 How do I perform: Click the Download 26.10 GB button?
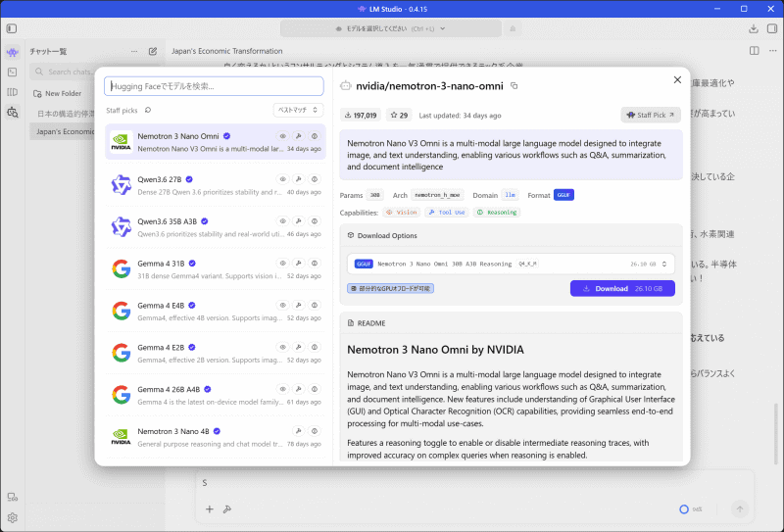622,288
